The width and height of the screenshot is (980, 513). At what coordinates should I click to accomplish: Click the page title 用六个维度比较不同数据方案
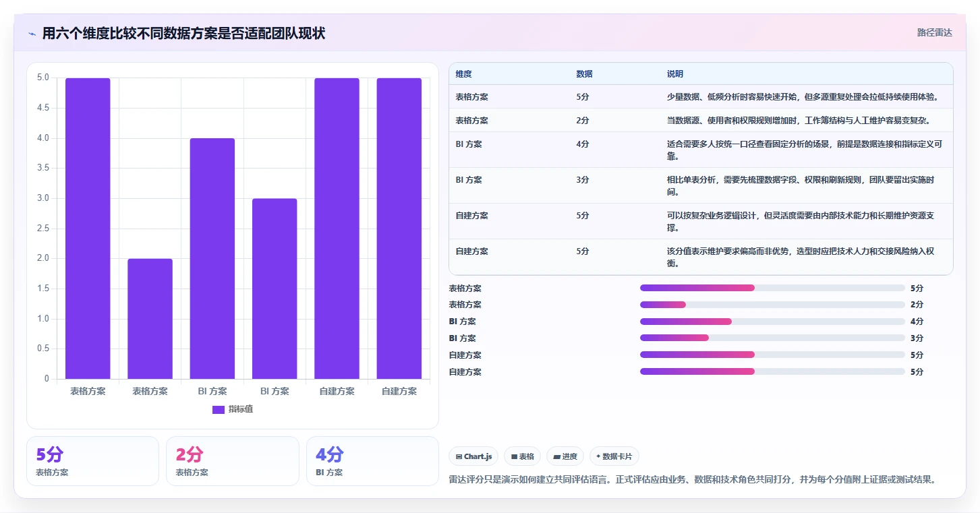pos(183,33)
